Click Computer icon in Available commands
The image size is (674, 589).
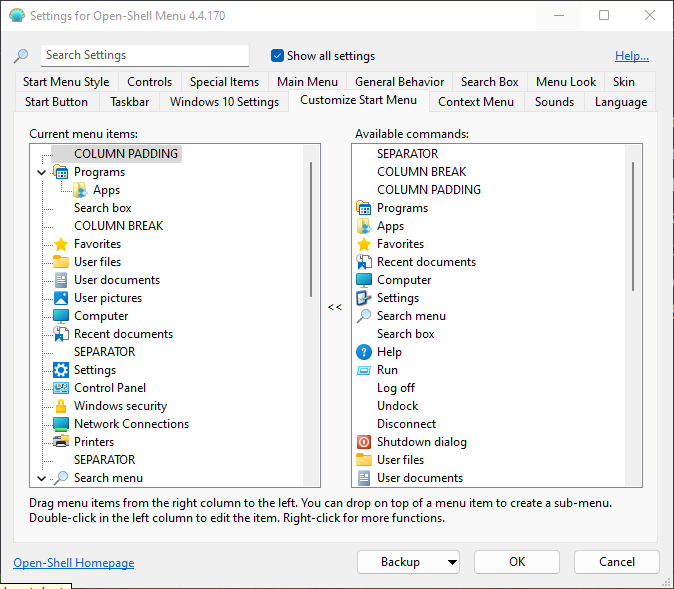pos(364,280)
